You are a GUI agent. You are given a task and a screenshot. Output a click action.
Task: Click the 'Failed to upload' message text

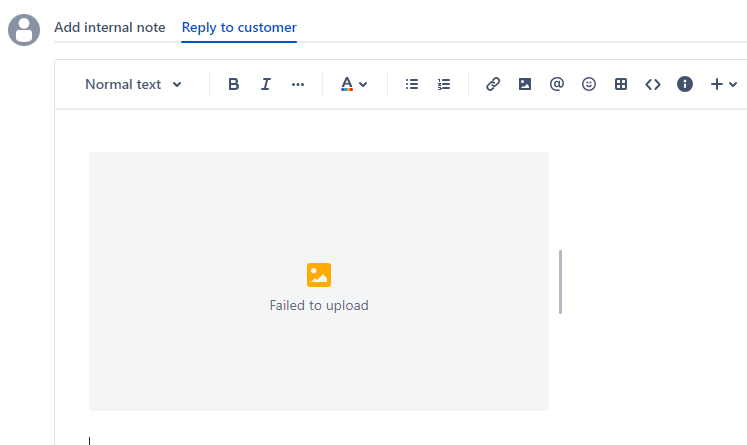point(319,305)
